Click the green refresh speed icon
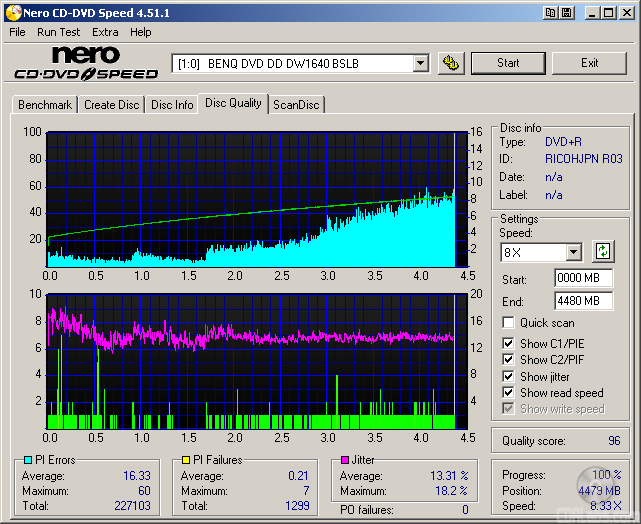641x524 pixels. [603, 251]
